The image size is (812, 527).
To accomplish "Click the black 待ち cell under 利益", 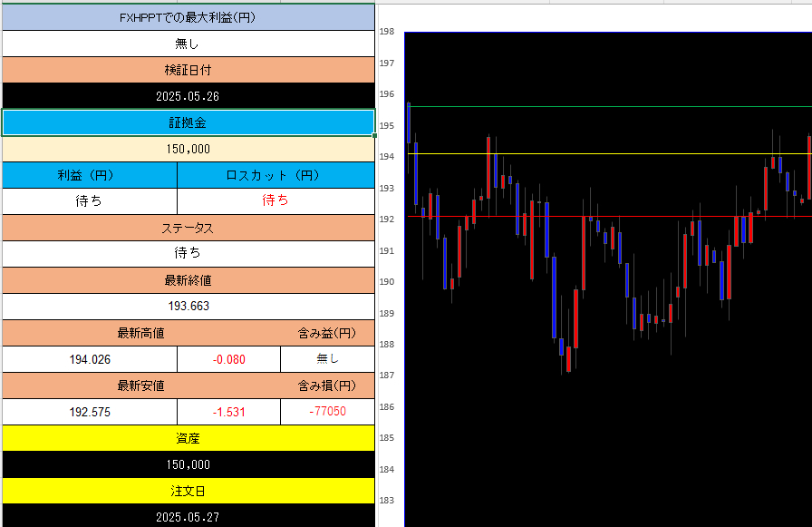I will click(90, 201).
